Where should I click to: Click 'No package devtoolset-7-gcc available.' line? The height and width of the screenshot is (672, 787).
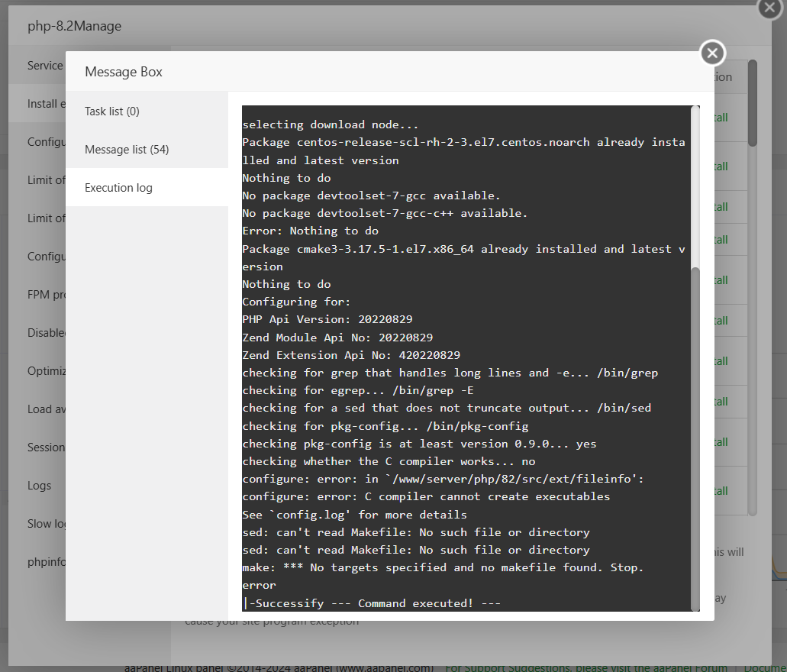[x=372, y=195]
